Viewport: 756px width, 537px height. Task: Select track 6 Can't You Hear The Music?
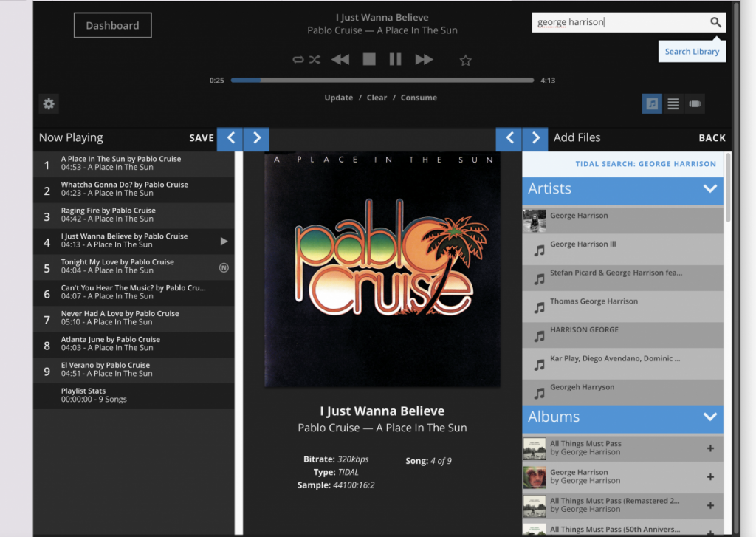click(134, 293)
